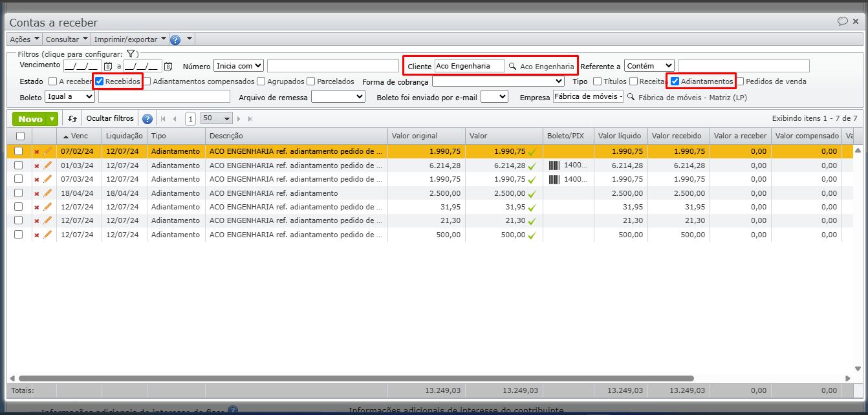Screen dimensions: 868x415
Task: Open the calendar picker for start Vencimento date
Action: pyautogui.click(x=108, y=66)
